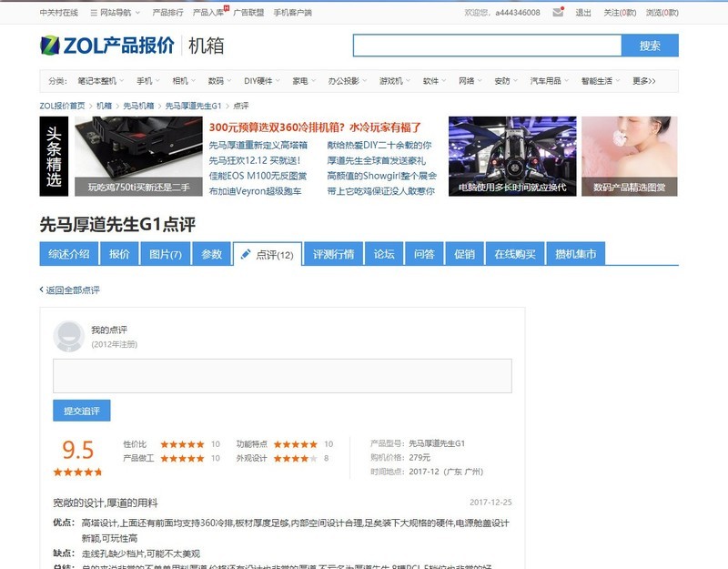Open the 关注(0款) link
The height and width of the screenshot is (569, 728).
click(x=620, y=13)
